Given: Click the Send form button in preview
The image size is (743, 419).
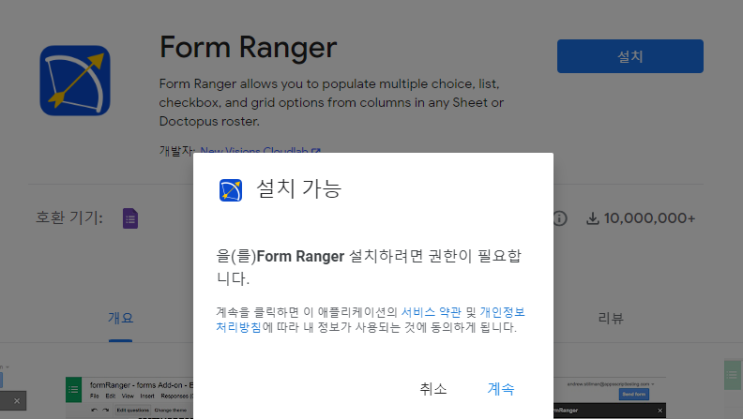Looking at the screenshot, I should pyautogui.click(x=634, y=394).
